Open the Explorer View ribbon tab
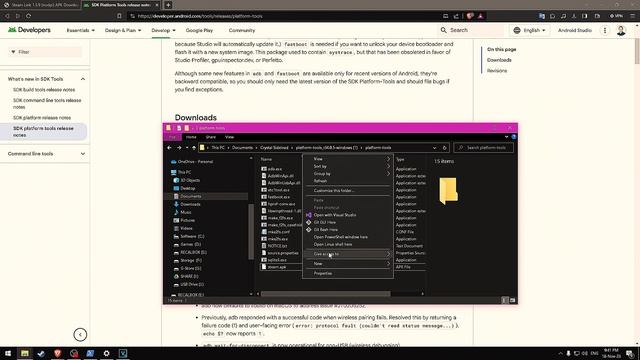Screen dimensions: 640x360 (229, 137)
